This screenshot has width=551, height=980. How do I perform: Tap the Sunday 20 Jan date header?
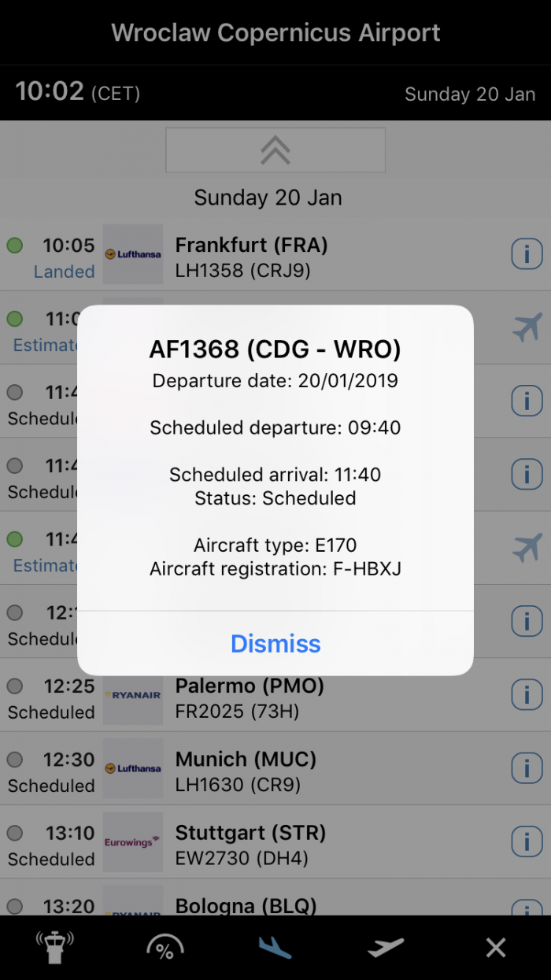point(268,197)
